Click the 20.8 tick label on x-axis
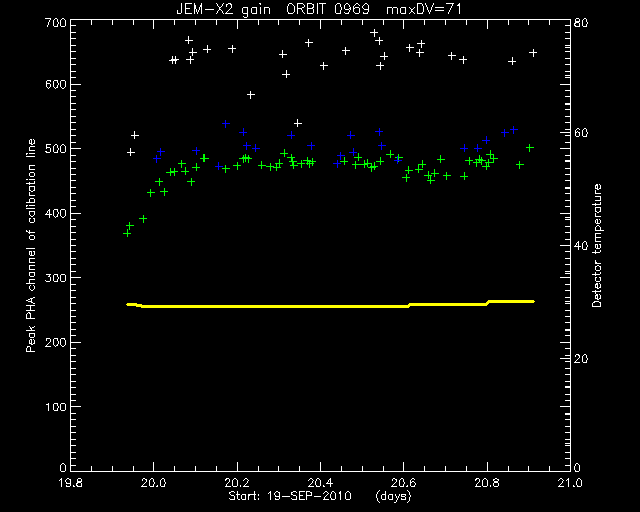Screen dimensions: 640x512 (x=487, y=483)
